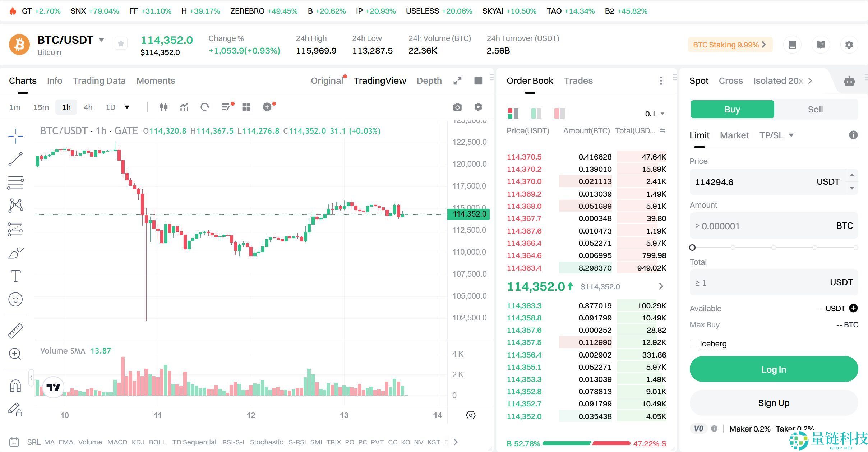Select the ruler measurement tool

tap(15, 331)
